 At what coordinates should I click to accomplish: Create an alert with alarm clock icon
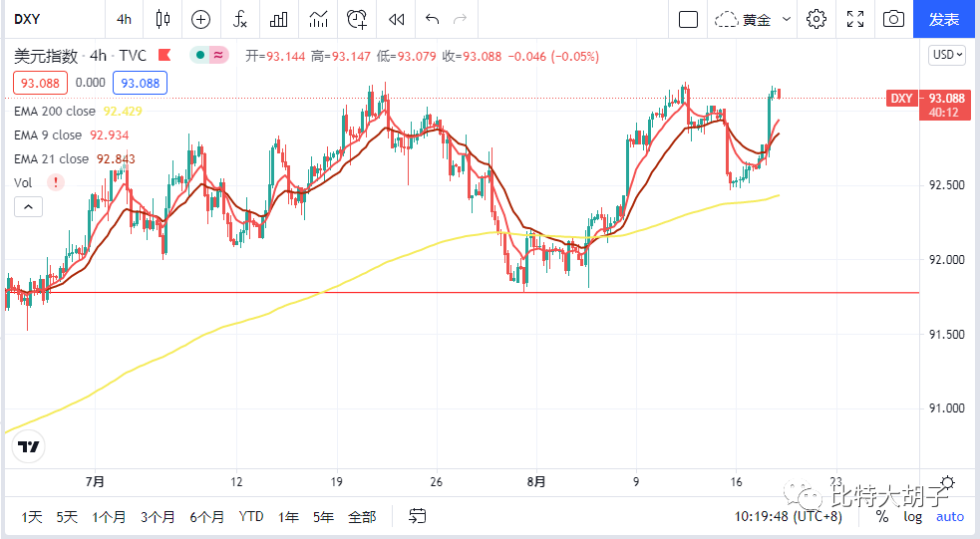coord(357,19)
